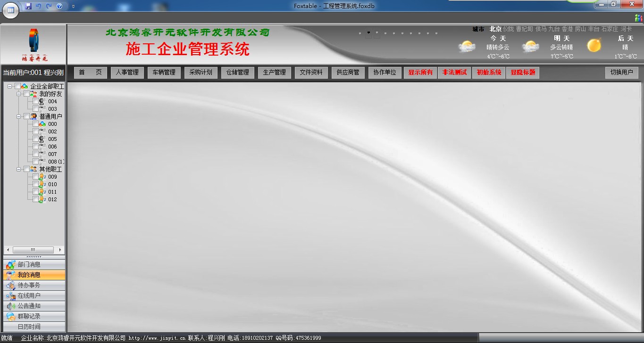Open the 供应商管 menu
The width and height of the screenshot is (644, 343).
click(348, 73)
